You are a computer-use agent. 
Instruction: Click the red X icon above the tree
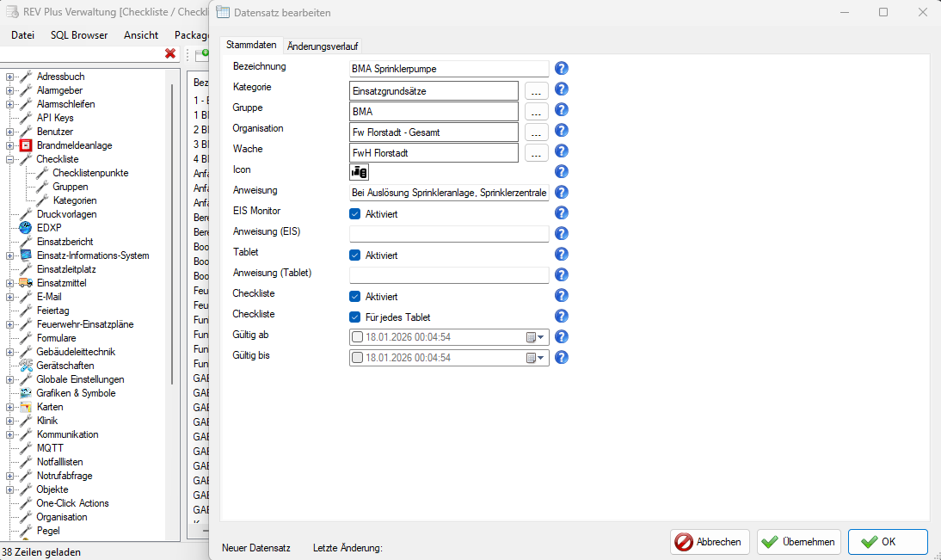tap(170, 52)
